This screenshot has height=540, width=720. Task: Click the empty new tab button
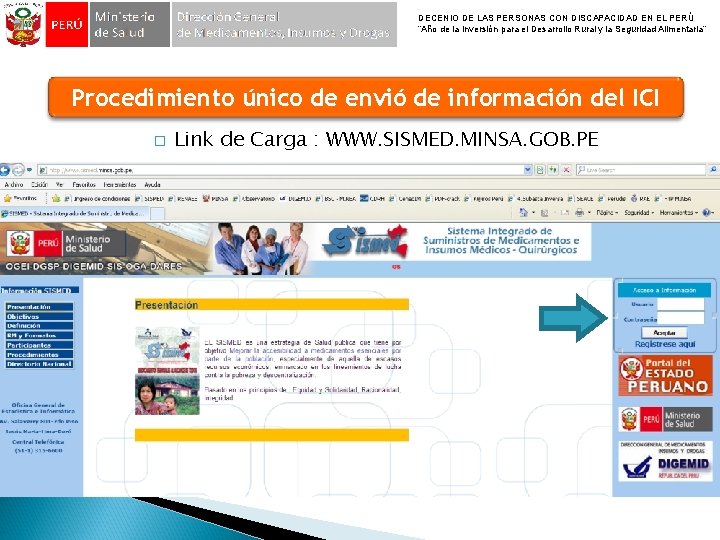[x=158, y=214]
